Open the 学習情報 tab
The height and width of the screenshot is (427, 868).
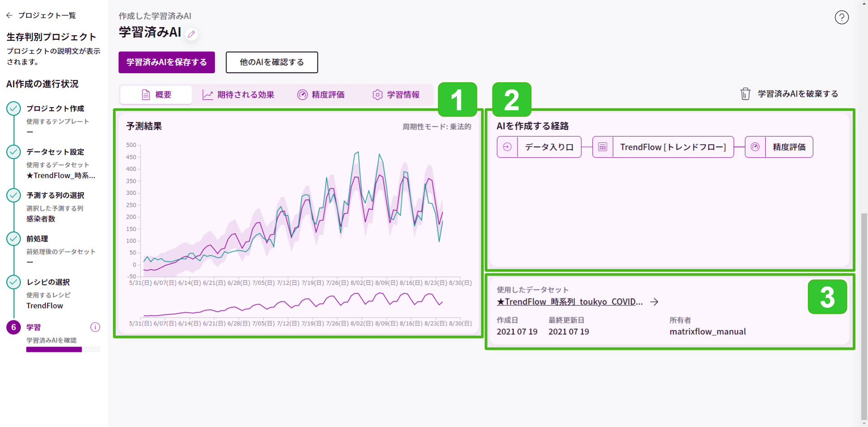396,94
